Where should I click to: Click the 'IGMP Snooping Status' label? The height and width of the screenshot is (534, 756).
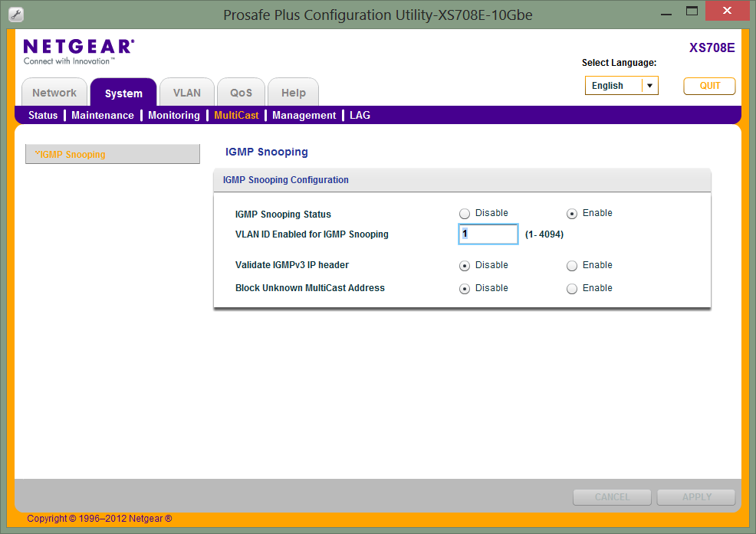pyautogui.click(x=283, y=214)
